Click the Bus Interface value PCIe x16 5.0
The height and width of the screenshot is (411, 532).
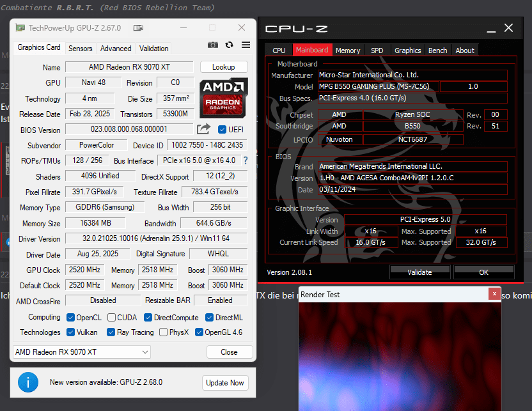(x=199, y=160)
